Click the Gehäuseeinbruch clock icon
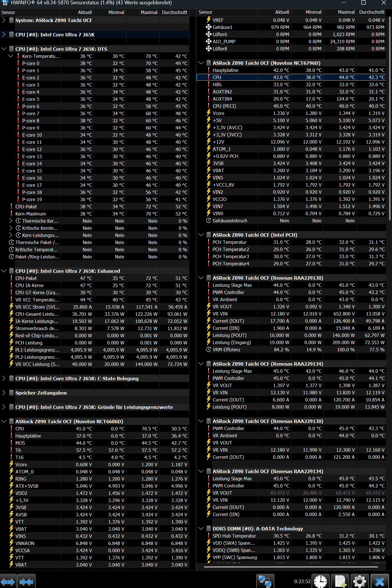The width and height of the screenshot is (392, 588). [209, 221]
